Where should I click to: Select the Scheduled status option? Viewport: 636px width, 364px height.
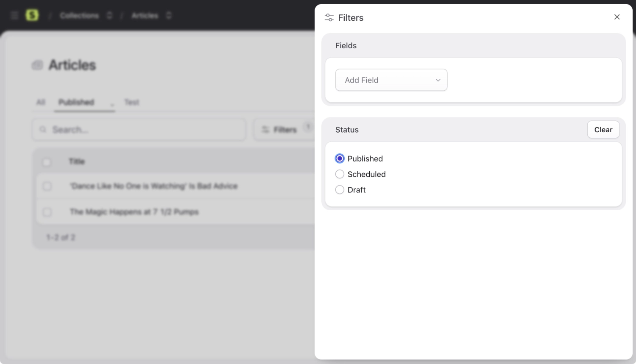(340, 174)
